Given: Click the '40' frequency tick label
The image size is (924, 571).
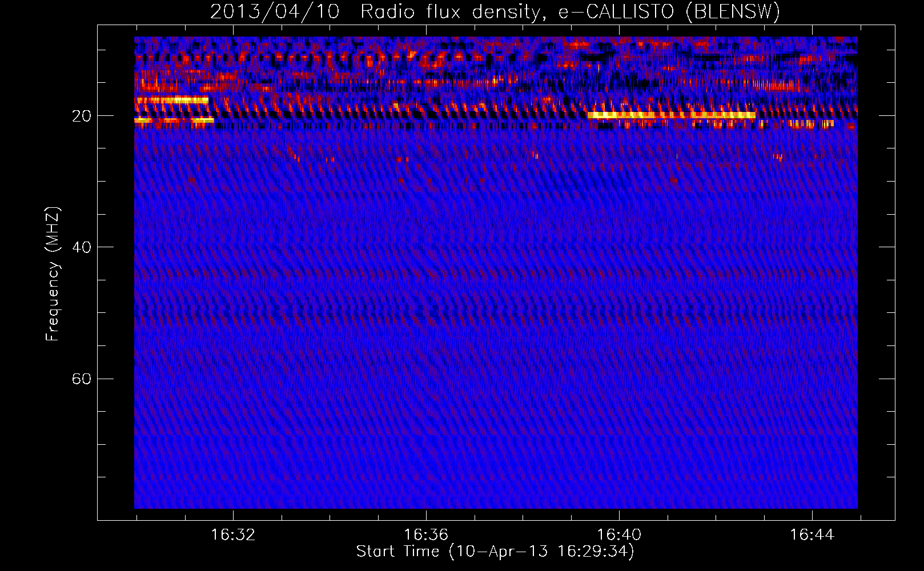Looking at the screenshot, I should tap(82, 247).
